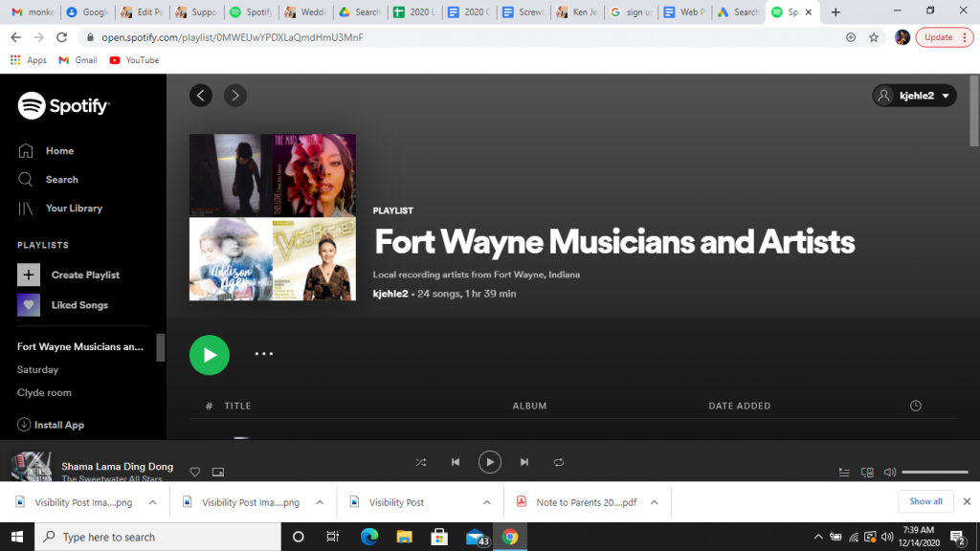The image size is (980, 551).
Task: Open Microsoft Edge from taskbar
Action: tap(369, 537)
